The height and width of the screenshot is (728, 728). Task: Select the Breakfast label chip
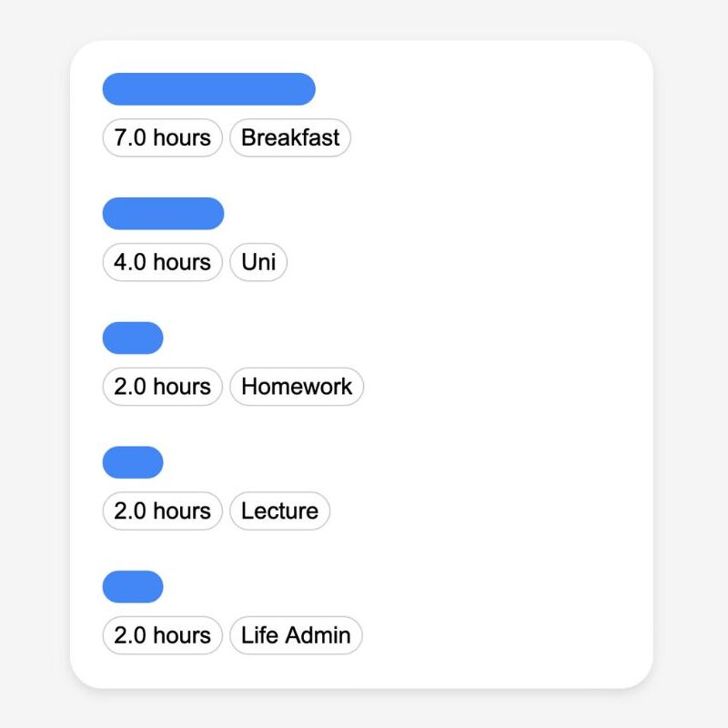[x=290, y=138]
